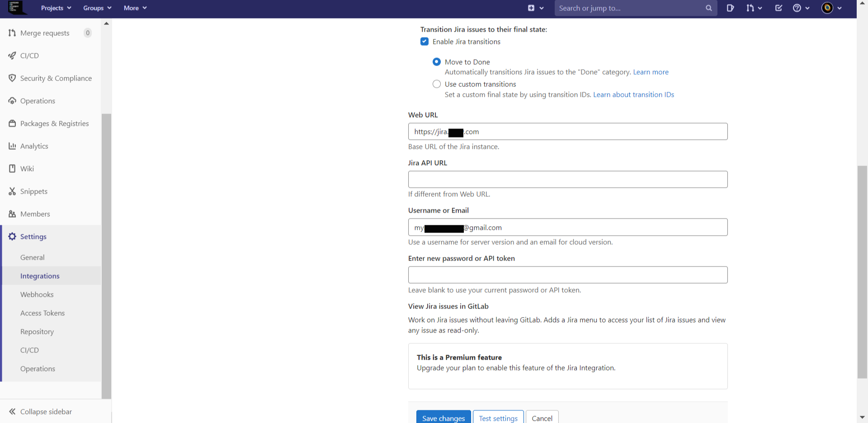
Task: Click Test settings button
Action: [498, 417]
